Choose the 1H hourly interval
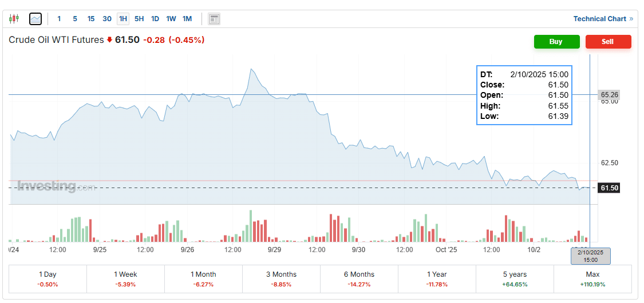 coord(123,19)
